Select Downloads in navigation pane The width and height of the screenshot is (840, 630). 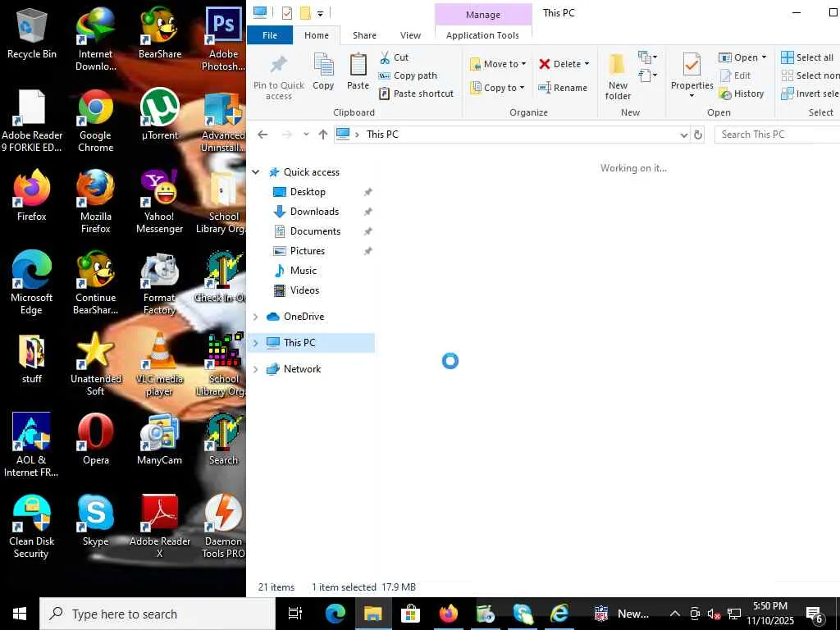click(x=313, y=212)
